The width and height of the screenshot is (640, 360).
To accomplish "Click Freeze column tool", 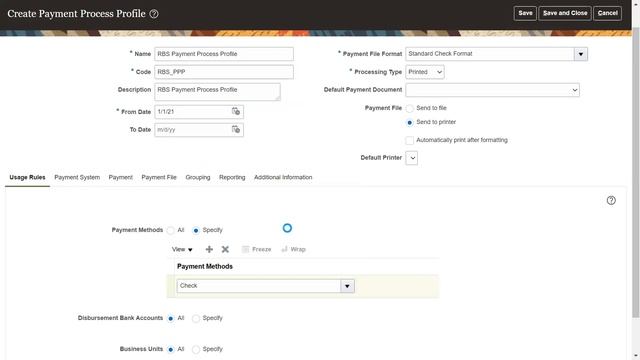I will (256, 249).
